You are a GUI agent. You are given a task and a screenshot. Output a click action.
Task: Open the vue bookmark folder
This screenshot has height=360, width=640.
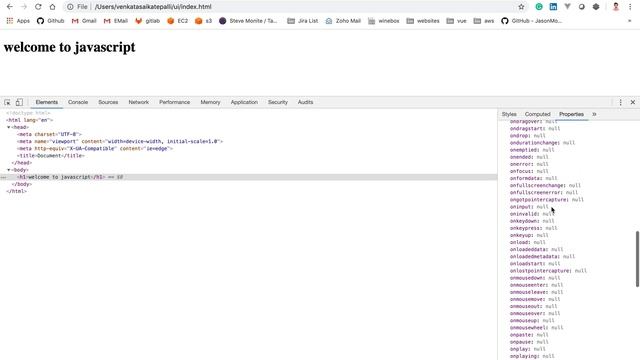tap(456, 21)
